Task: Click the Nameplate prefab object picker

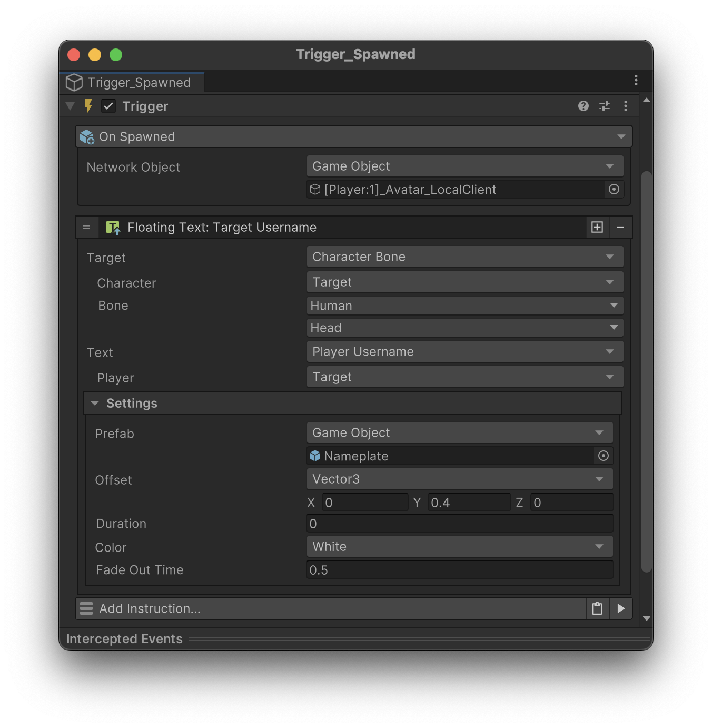Action: 604,456
